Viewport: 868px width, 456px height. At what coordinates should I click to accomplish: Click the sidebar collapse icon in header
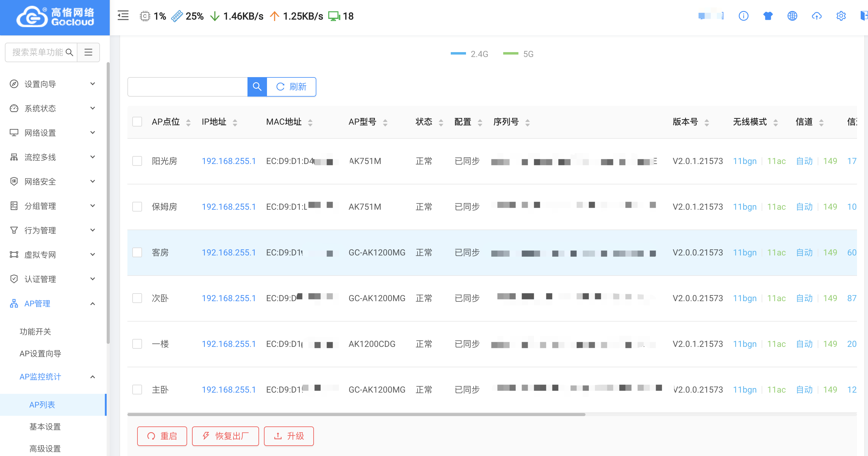[x=123, y=16]
